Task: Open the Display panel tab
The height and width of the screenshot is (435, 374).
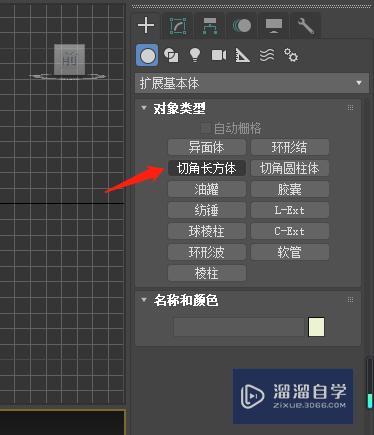Action: click(x=274, y=26)
